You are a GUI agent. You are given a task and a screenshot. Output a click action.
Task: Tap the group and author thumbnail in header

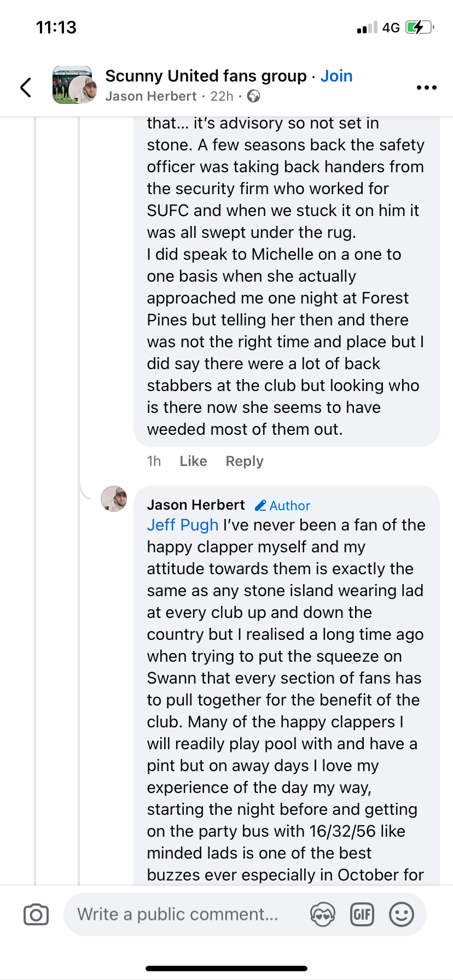point(75,85)
